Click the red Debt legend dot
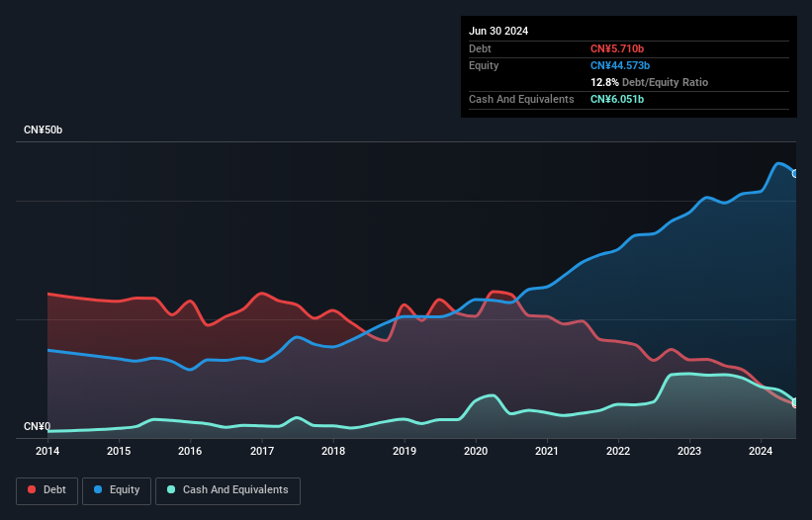812x520 pixels. tap(32, 489)
